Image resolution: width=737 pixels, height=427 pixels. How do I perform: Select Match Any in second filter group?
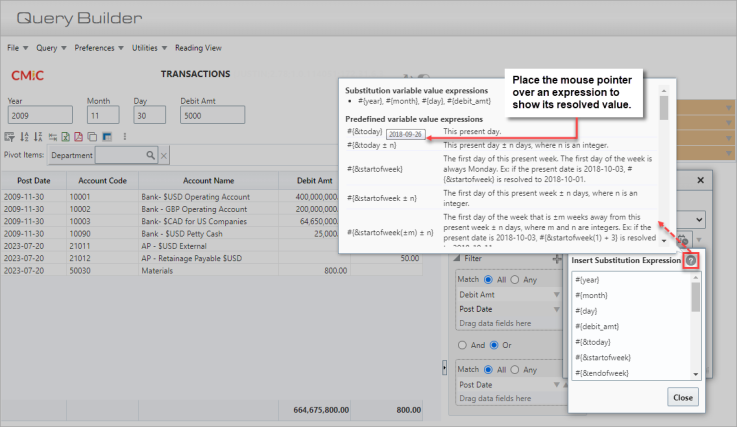pyautogui.click(x=515, y=370)
